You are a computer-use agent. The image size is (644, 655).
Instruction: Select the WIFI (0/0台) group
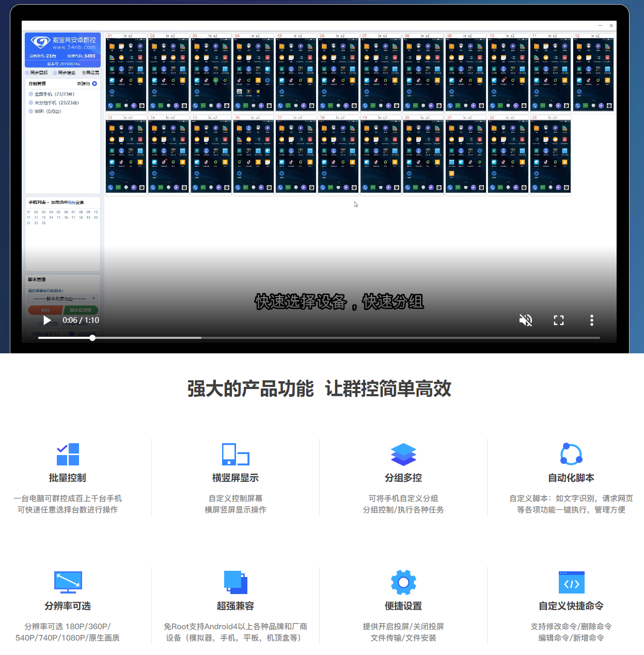pyautogui.click(x=45, y=112)
